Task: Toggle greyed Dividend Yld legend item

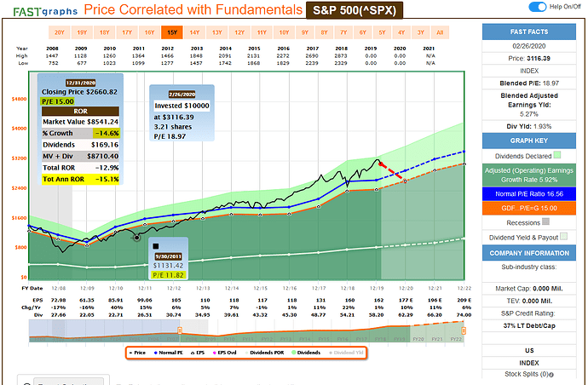Action: tap(346, 353)
